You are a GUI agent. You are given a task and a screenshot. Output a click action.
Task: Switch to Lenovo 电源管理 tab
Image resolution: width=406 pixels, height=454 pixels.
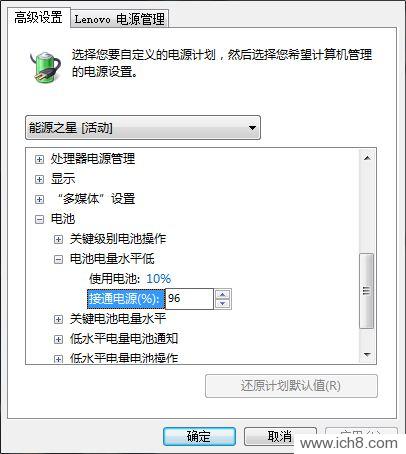(120, 19)
